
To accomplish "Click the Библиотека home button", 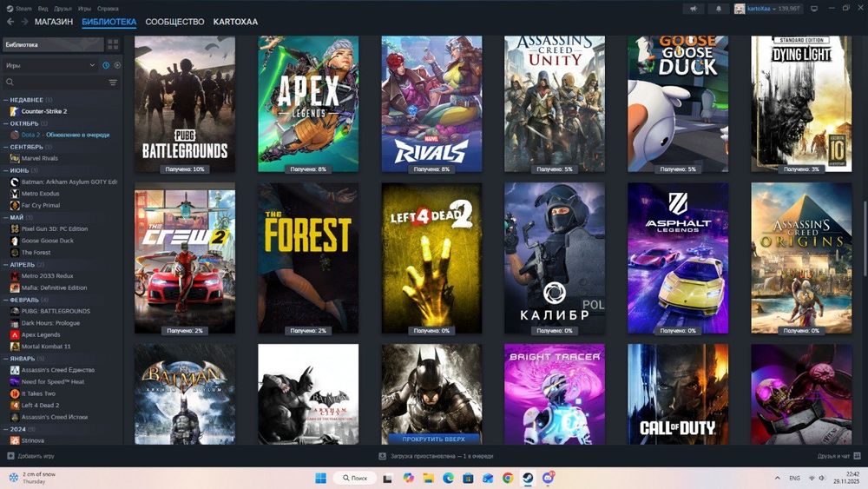I will pos(53,44).
